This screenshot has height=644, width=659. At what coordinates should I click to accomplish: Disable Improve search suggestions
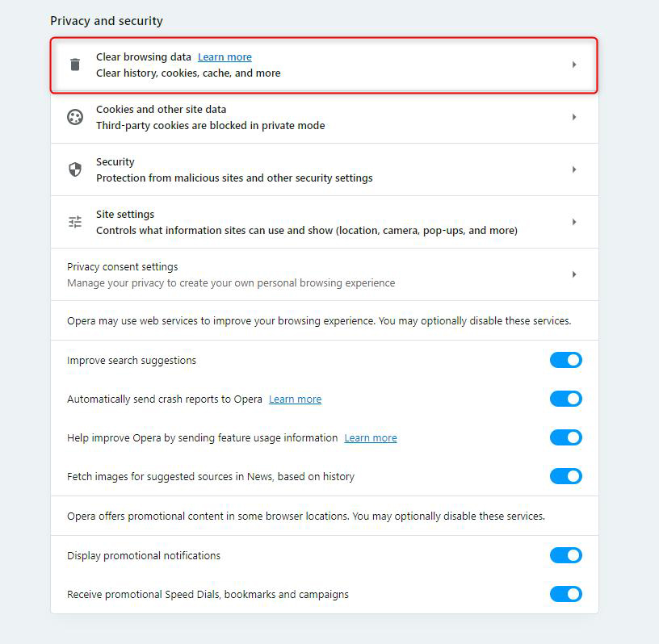(565, 360)
